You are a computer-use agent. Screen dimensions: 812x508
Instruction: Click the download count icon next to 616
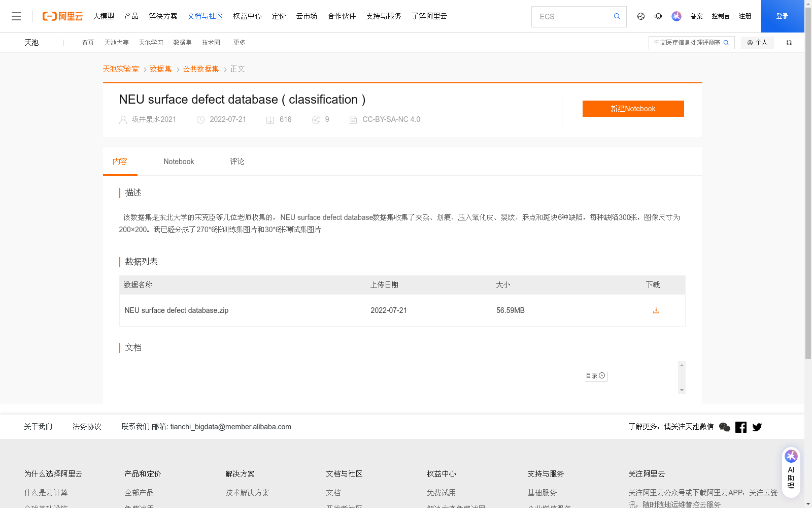270,120
